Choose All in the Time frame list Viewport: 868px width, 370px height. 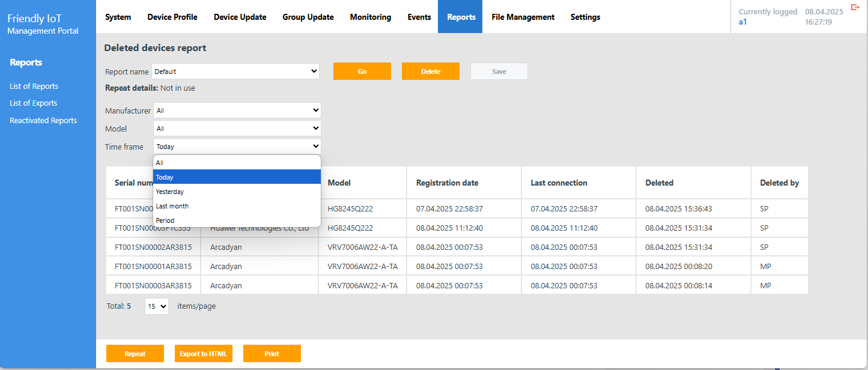click(237, 163)
